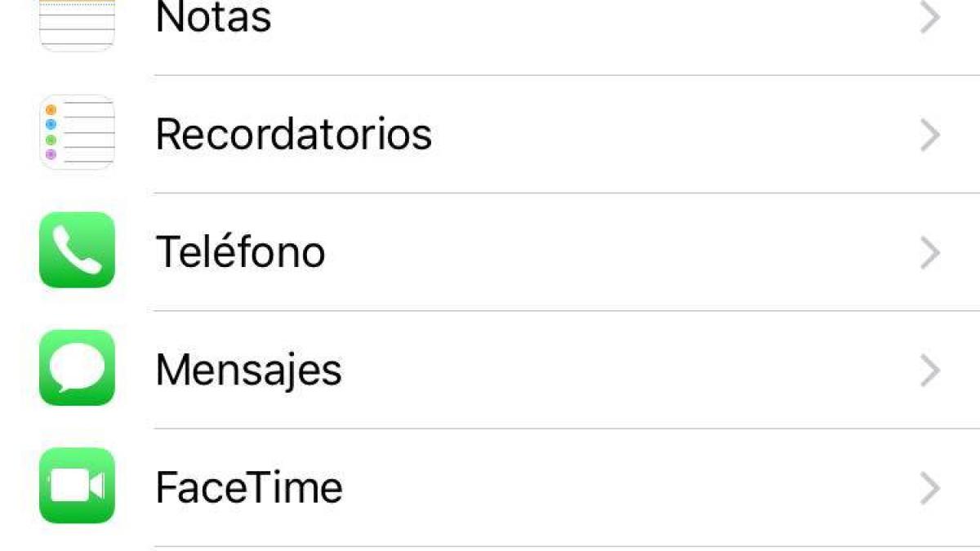Tap the Notas notepad icon
This screenshot has width=980, height=551.
coord(77,25)
